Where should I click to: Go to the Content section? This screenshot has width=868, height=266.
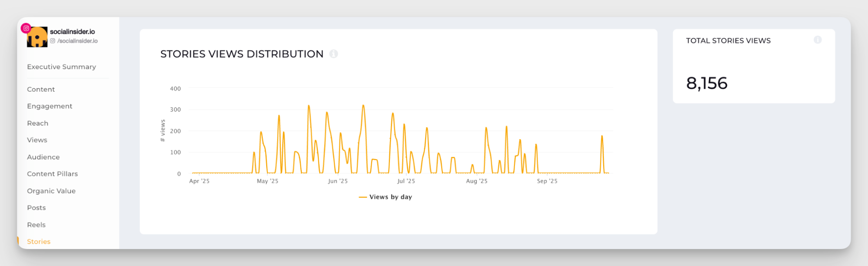(x=41, y=90)
